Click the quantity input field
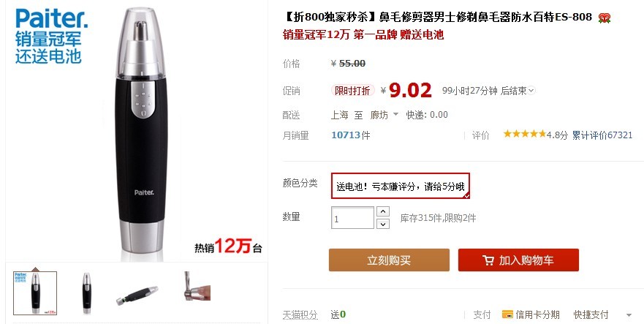 pyautogui.click(x=352, y=217)
